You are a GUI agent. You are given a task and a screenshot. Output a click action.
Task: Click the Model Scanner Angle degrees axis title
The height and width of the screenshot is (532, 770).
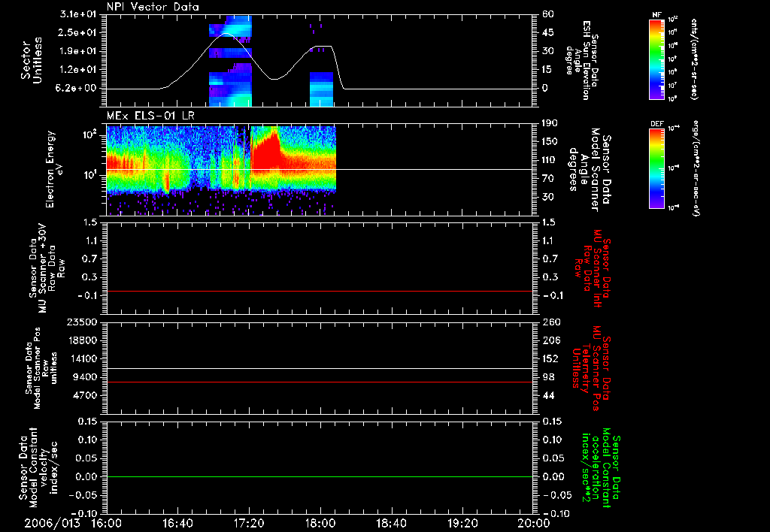click(x=589, y=169)
